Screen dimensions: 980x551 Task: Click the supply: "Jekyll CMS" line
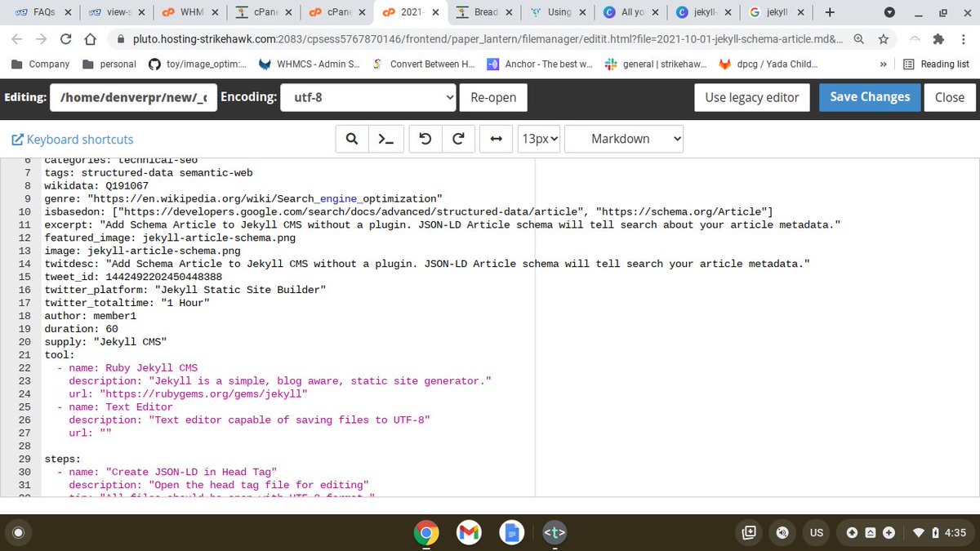[105, 342]
